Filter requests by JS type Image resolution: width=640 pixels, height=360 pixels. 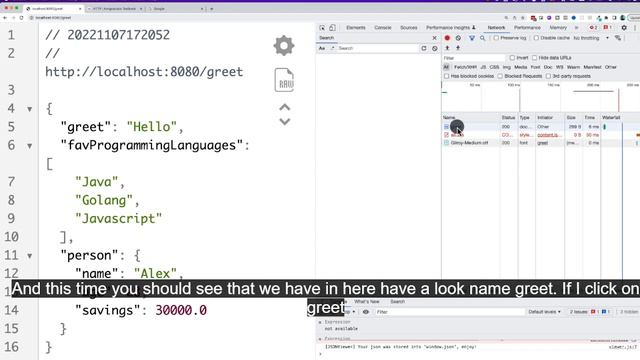pyautogui.click(x=483, y=67)
